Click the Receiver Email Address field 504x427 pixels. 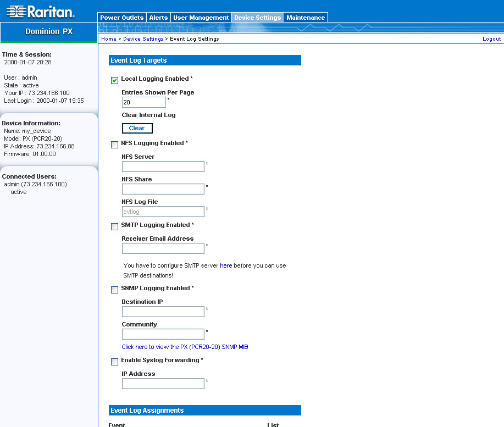pyautogui.click(x=163, y=248)
